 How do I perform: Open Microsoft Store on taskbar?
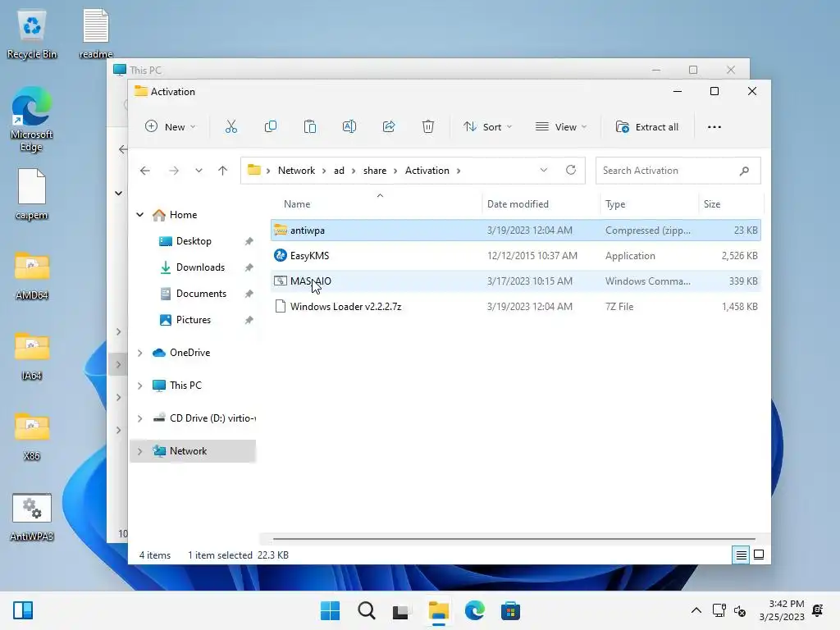pos(510,610)
